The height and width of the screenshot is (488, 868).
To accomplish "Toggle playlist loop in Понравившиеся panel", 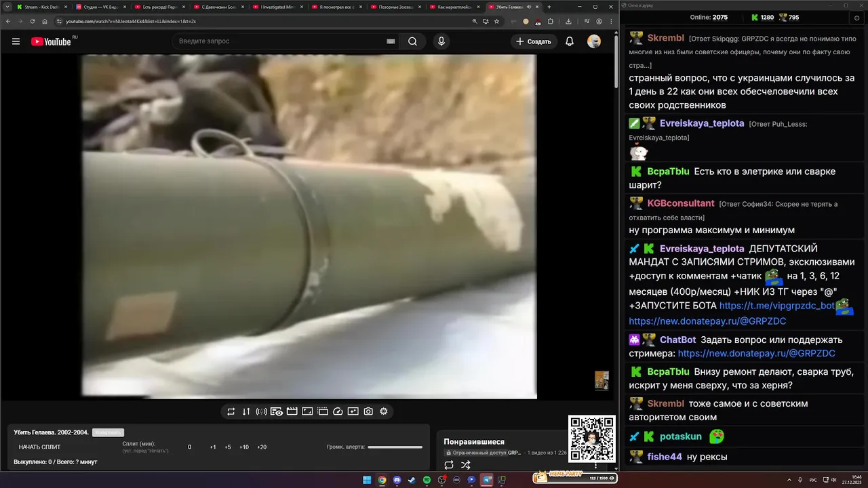I will click(449, 465).
